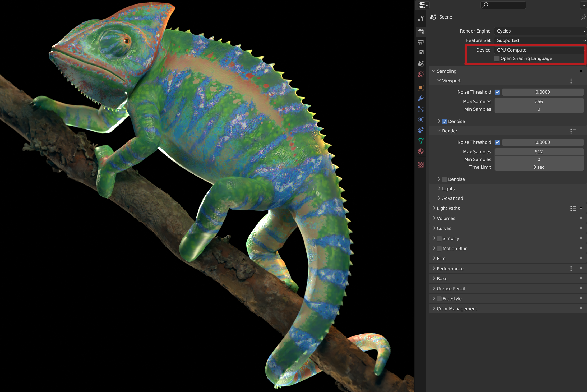The width and height of the screenshot is (587, 392).
Task: Disable Viewport Denoise checkbox
Action: 445,121
